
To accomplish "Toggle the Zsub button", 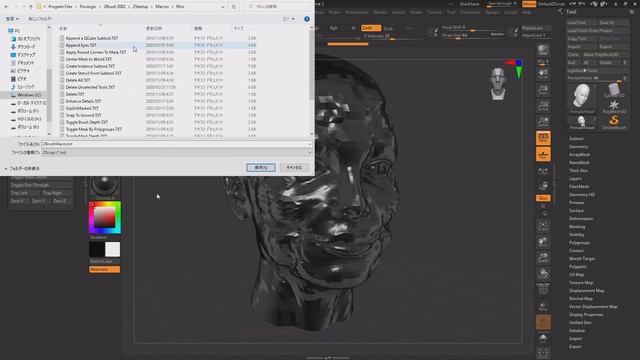I will click(x=388, y=28).
